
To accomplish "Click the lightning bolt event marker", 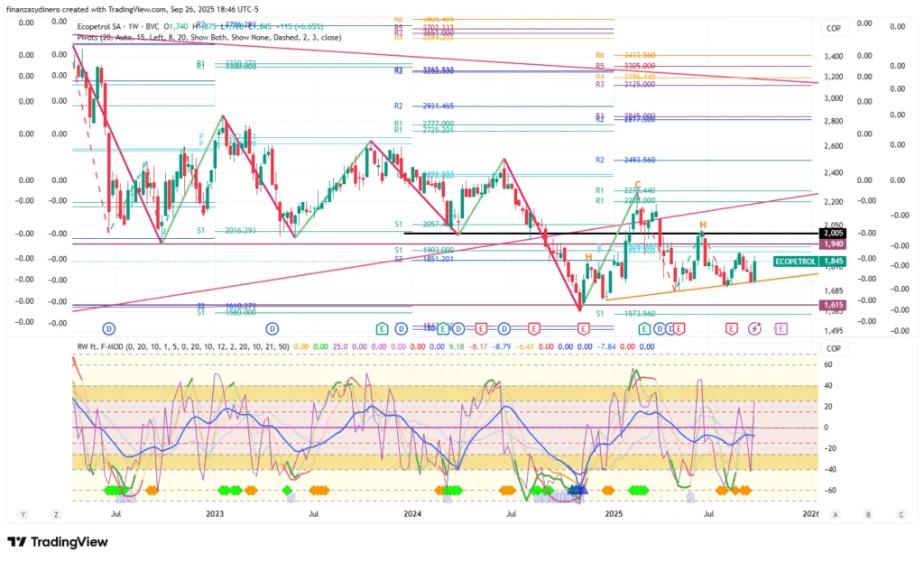I will point(754,328).
